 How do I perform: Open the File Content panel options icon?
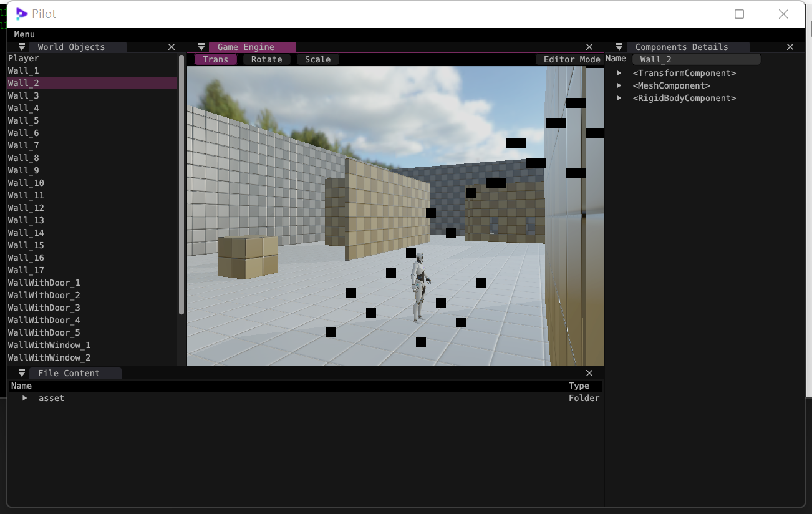[x=21, y=372]
